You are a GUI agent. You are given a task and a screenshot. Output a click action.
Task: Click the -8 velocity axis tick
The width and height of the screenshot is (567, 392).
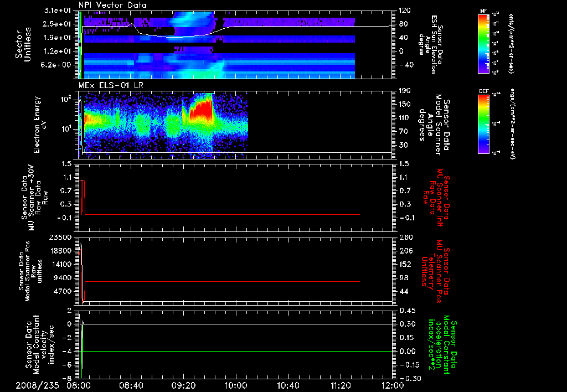(x=68, y=378)
